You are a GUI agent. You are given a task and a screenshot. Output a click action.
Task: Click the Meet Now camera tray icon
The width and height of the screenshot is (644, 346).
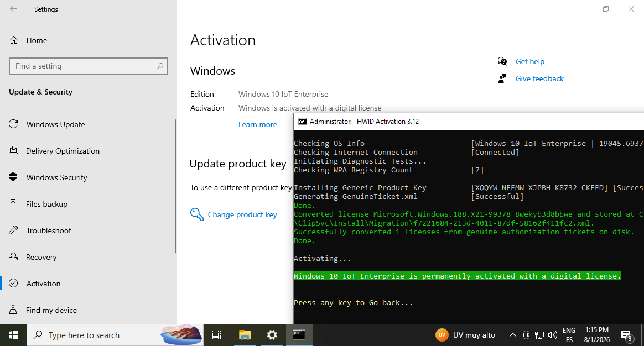pyautogui.click(x=526, y=335)
